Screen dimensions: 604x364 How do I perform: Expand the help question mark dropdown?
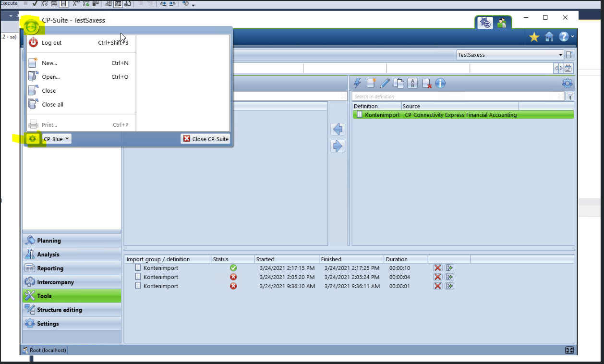(x=566, y=37)
